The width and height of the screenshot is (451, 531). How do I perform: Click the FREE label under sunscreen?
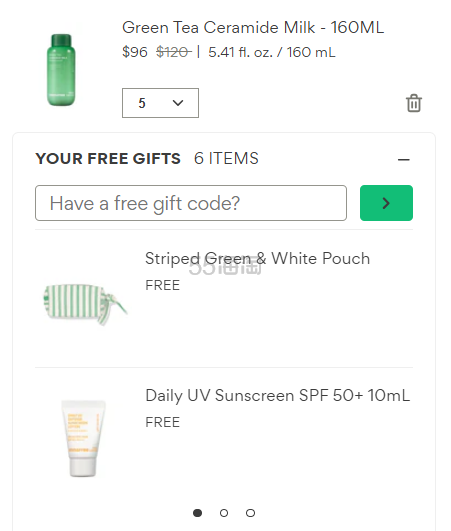(x=163, y=422)
